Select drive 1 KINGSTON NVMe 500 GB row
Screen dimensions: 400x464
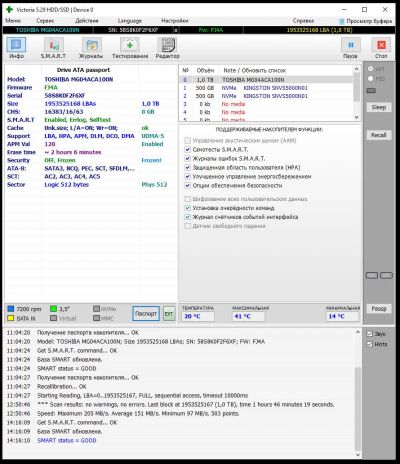266,88
